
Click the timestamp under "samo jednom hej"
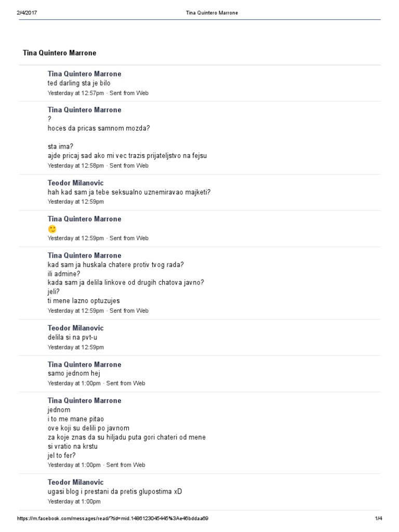point(74,383)
